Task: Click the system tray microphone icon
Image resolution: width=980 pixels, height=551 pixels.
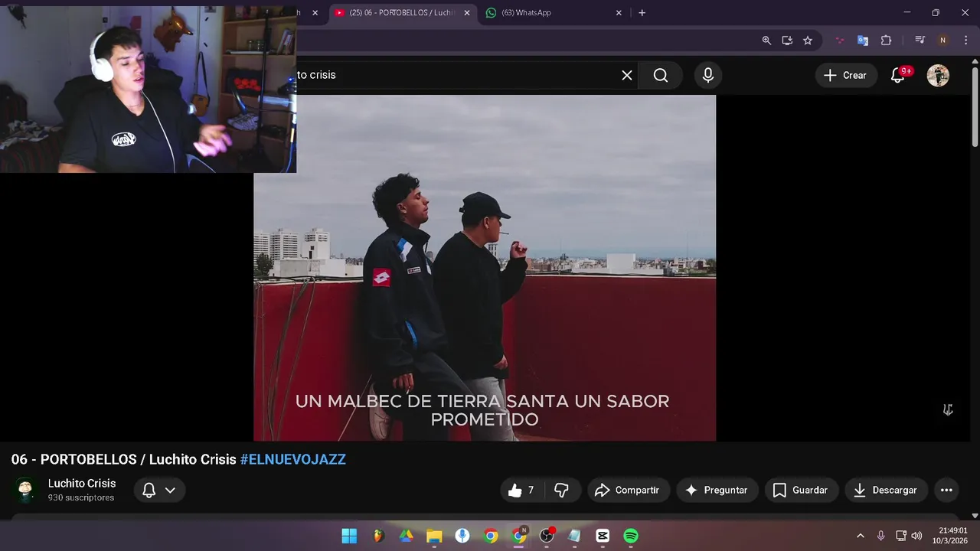Action: tap(880, 536)
